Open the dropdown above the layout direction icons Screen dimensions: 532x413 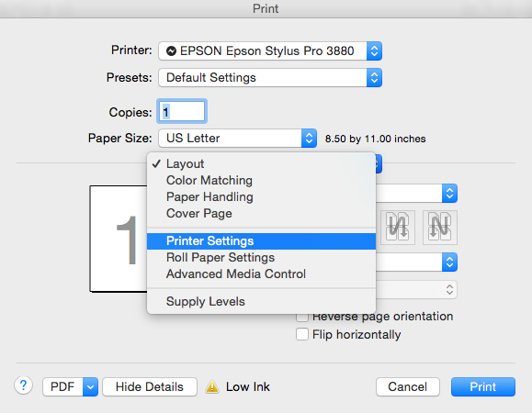416,194
